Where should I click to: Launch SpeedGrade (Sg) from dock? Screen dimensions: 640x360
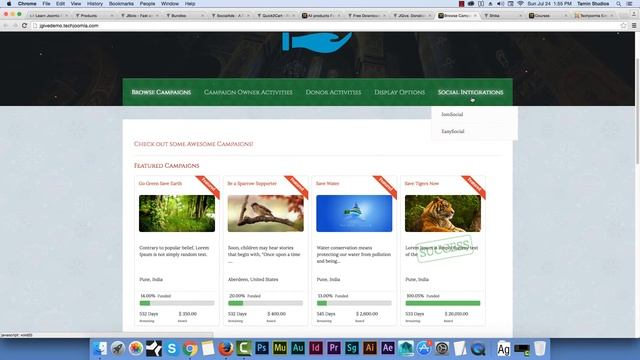click(x=351, y=348)
